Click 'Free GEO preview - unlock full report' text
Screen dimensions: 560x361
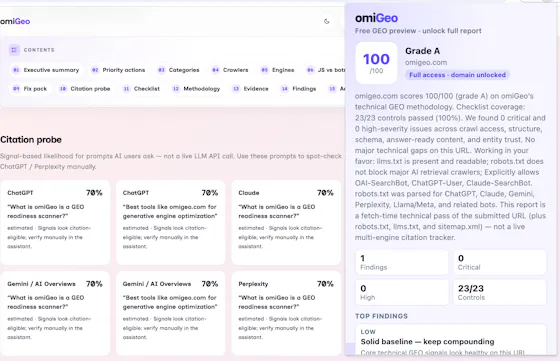(418, 31)
